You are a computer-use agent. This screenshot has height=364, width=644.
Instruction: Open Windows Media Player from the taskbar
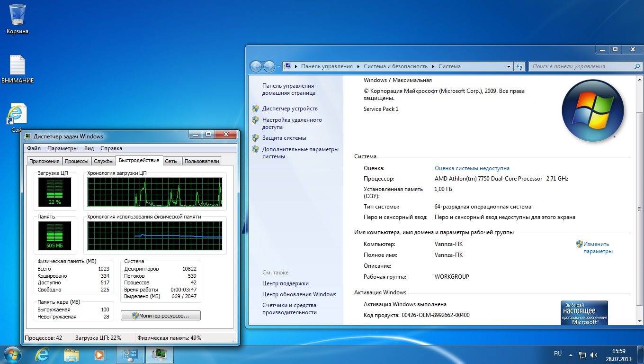click(99, 355)
